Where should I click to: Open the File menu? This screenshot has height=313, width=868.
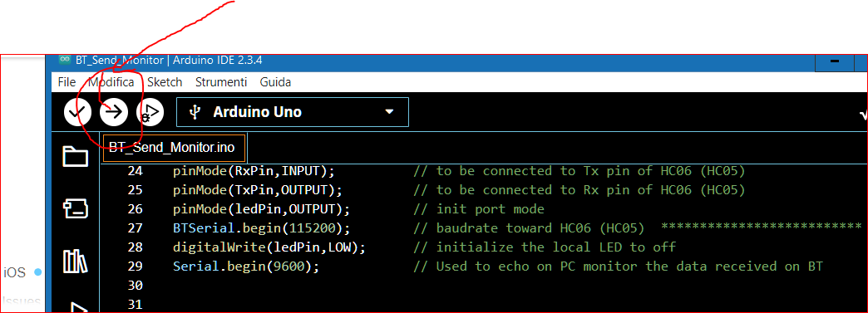[x=67, y=82]
